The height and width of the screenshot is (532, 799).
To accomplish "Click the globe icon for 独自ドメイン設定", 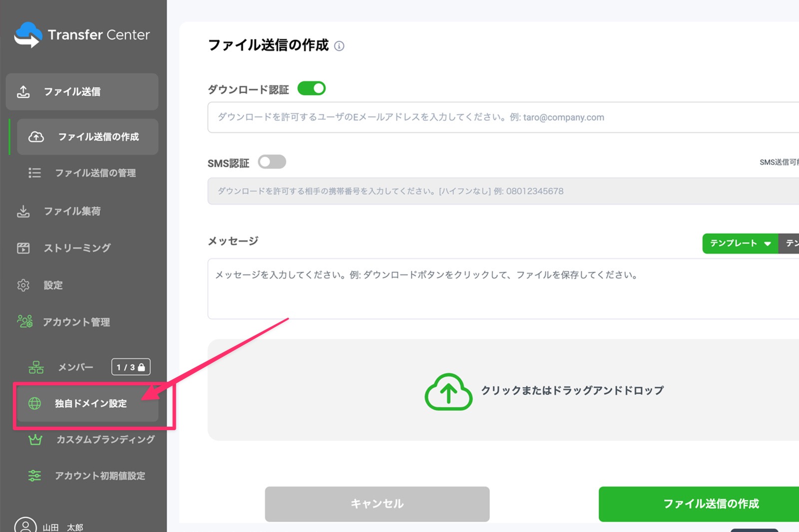I will [35, 403].
